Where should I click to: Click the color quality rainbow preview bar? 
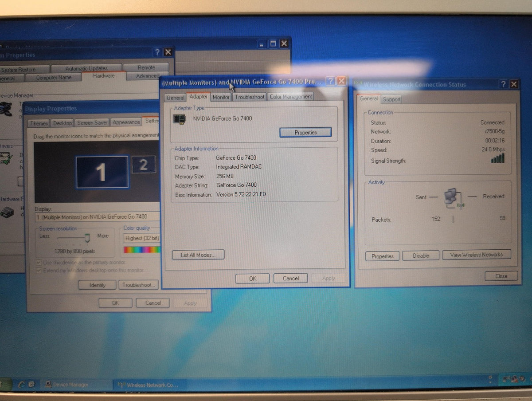click(x=142, y=250)
